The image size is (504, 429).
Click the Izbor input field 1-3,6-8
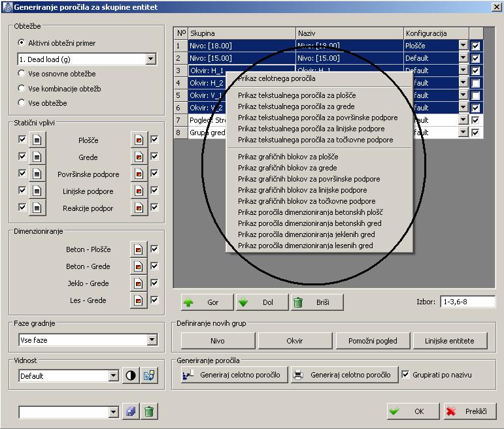[467, 302]
